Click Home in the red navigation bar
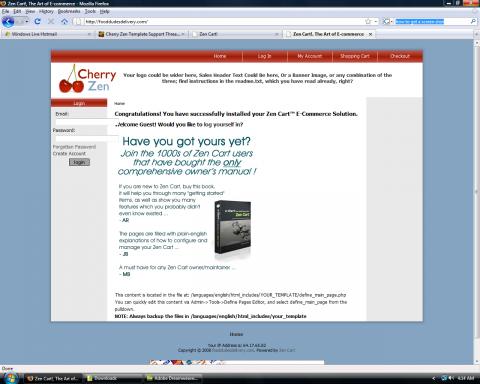Viewport: 480px width, 384px height. 220,56
